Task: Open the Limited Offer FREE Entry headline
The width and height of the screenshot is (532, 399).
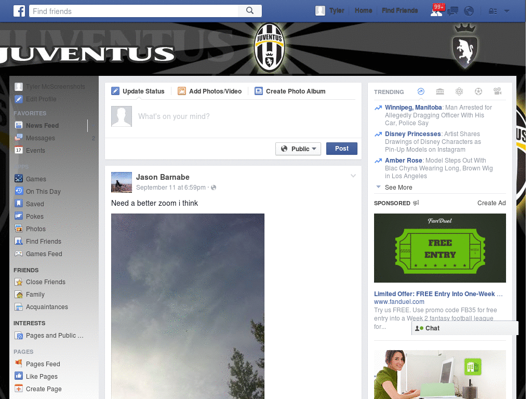Action: coord(438,294)
